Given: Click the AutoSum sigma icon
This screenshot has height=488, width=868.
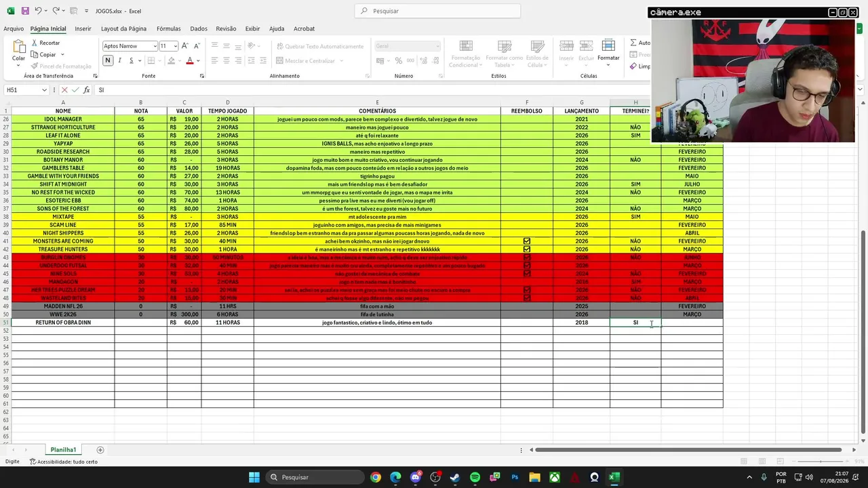Looking at the screenshot, I should pyautogui.click(x=634, y=43).
